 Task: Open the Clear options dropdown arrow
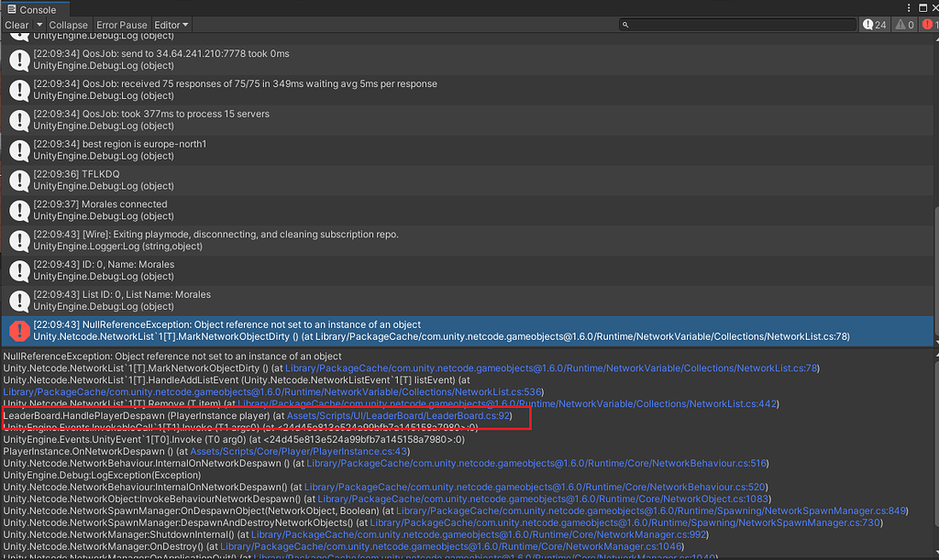[x=38, y=25]
